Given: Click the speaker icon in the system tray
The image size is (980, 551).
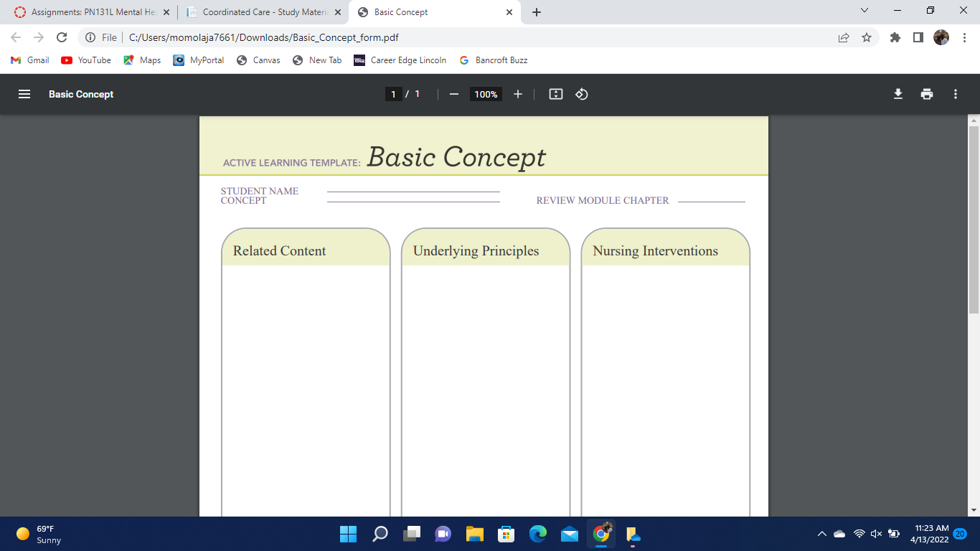Looking at the screenshot, I should click(876, 534).
